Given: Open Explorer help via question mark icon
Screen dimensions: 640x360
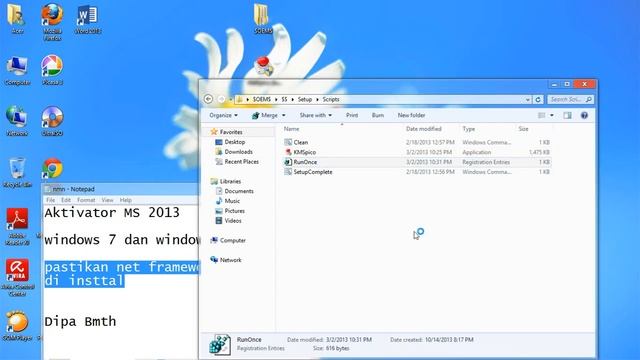Looking at the screenshot, I should point(584,116).
